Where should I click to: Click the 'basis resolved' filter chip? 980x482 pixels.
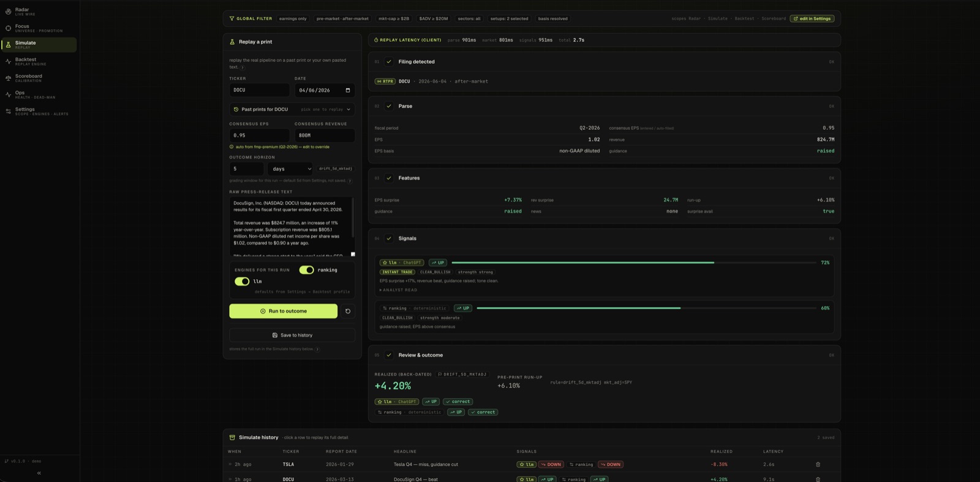(552, 18)
